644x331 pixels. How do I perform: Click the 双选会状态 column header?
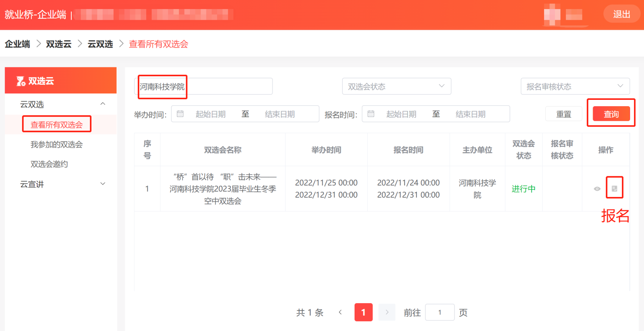[x=524, y=150]
